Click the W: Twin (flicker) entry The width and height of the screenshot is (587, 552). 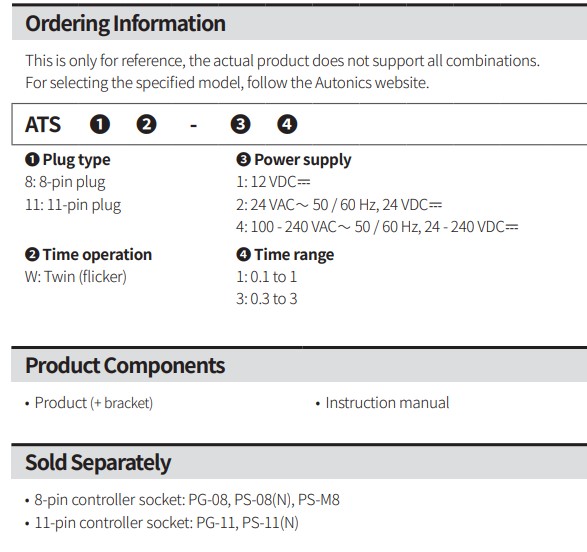pyautogui.click(x=76, y=277)
